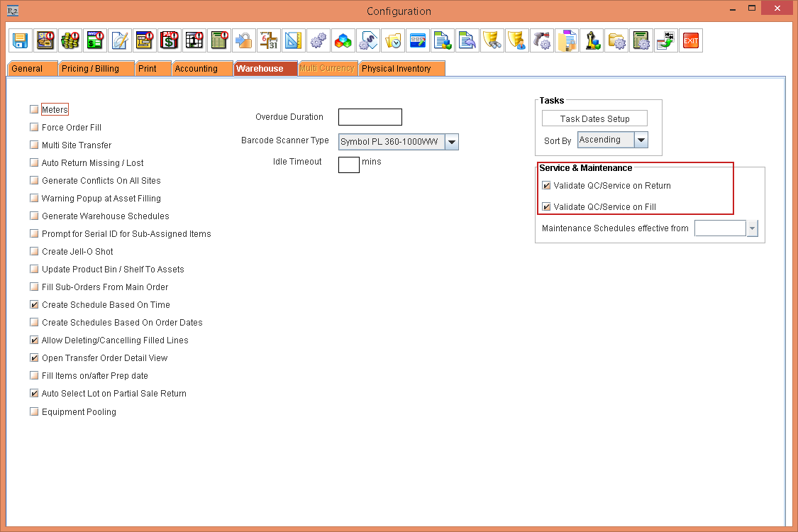The height and width of the screenshot is (532, 798).
Task: Click the folder with clock icon
Action: [x=393, y=40]
